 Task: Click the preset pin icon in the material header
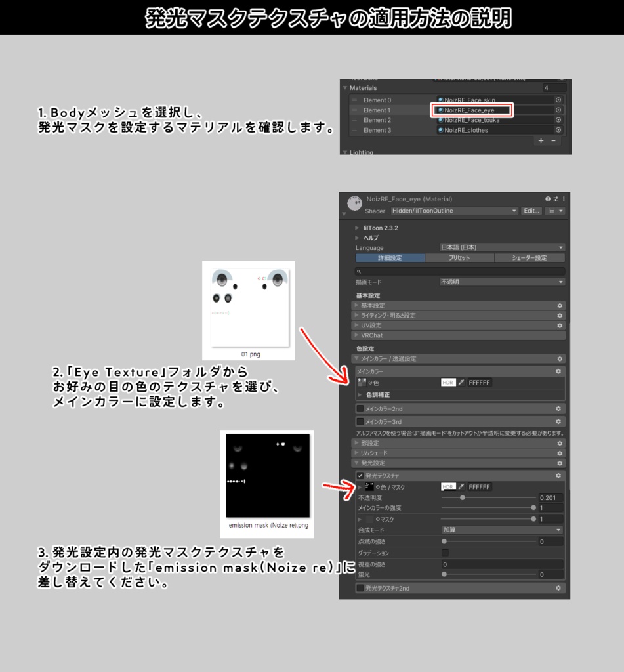point(556,198)
